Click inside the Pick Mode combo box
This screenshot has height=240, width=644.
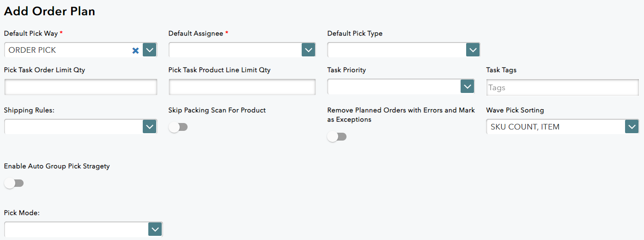(x=76, y=229)
